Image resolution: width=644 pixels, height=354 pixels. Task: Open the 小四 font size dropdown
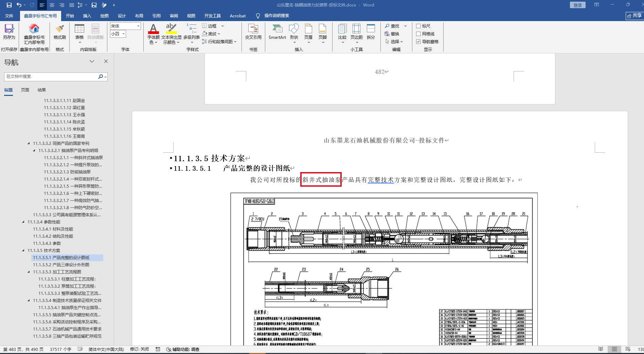pos(123,34)
